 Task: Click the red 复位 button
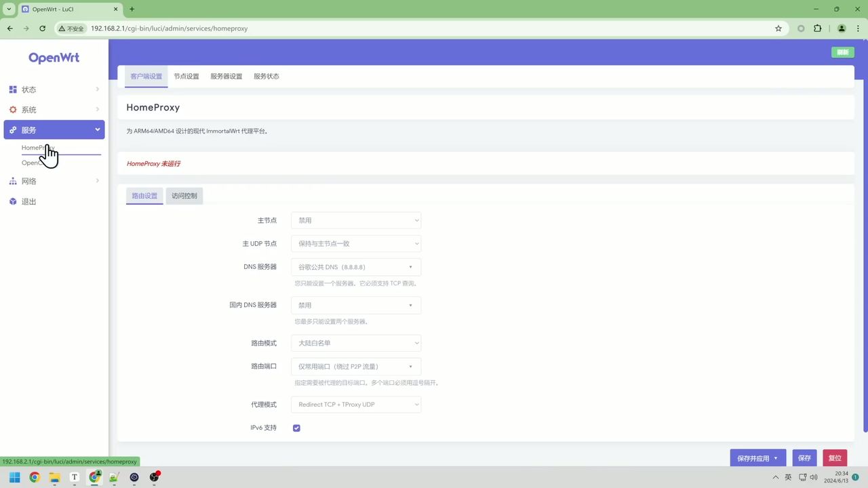835,457
